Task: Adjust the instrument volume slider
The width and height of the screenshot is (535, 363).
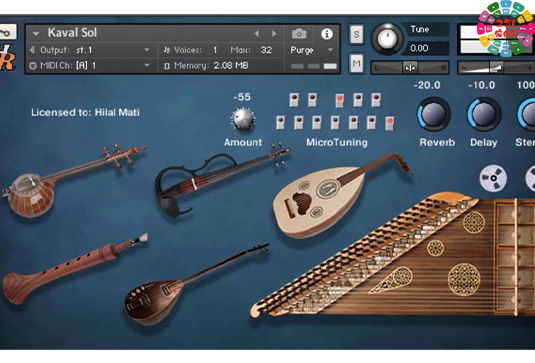Action: [496, 68]
